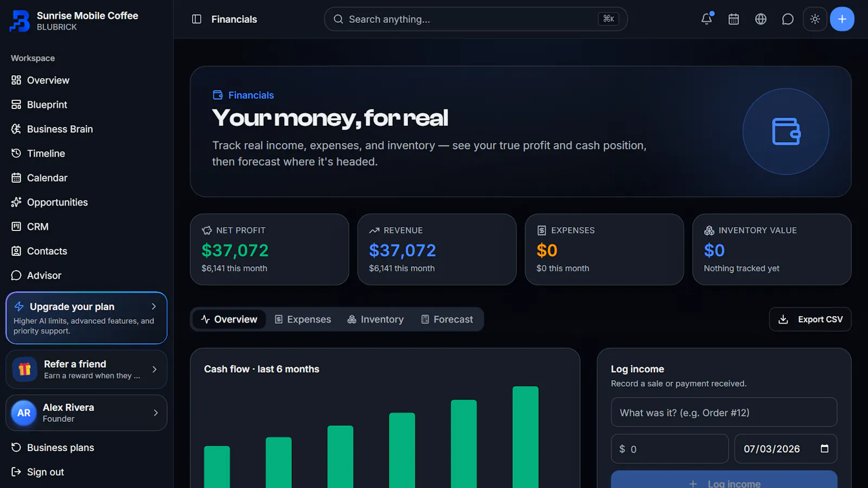868x488 pixels.
Task: Open the chat bubble icon in top bar
Action: pos(788,19)
